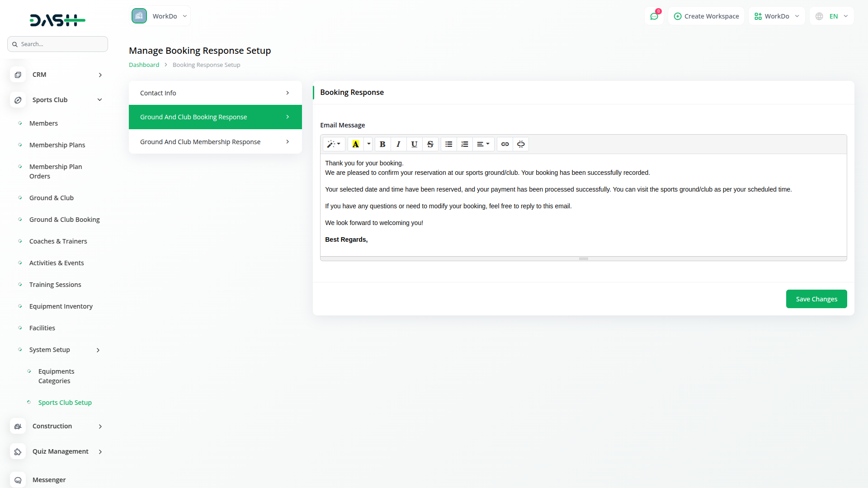Screen dimensions: 868x488
Task: Select Ground And Club Booking Response tab
Action: pyautogui.click(x=215, y=117)
